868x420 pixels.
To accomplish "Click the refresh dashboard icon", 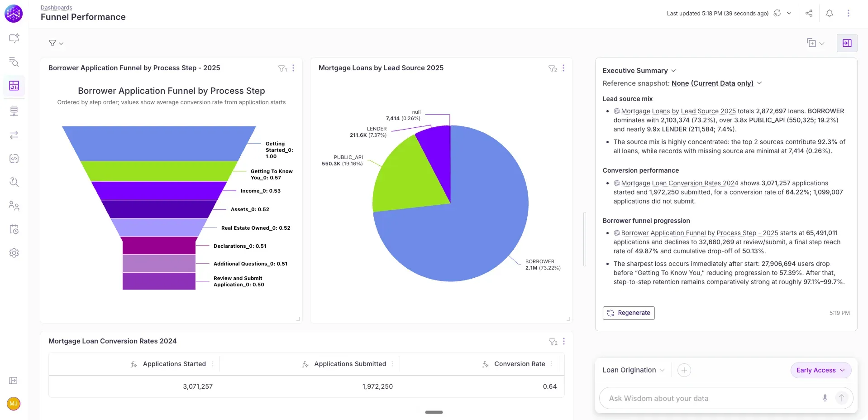I will 777,13.
